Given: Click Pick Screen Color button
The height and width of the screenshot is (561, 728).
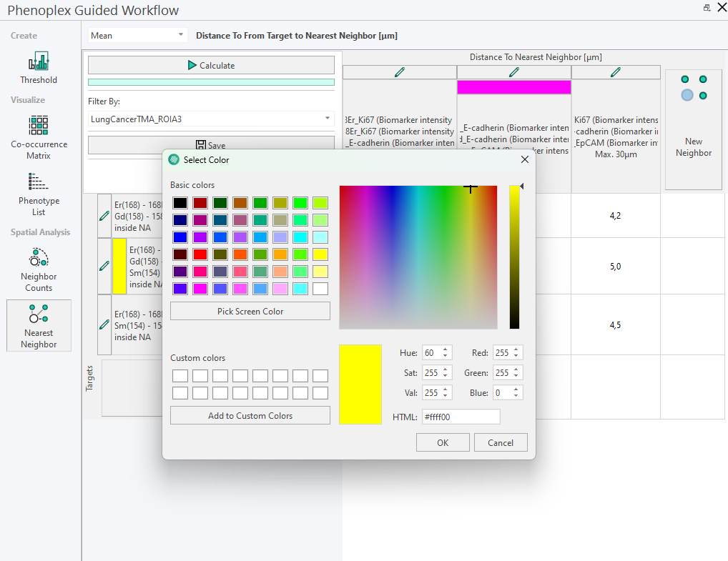Looking at the screenshot, I should (250, 311).
